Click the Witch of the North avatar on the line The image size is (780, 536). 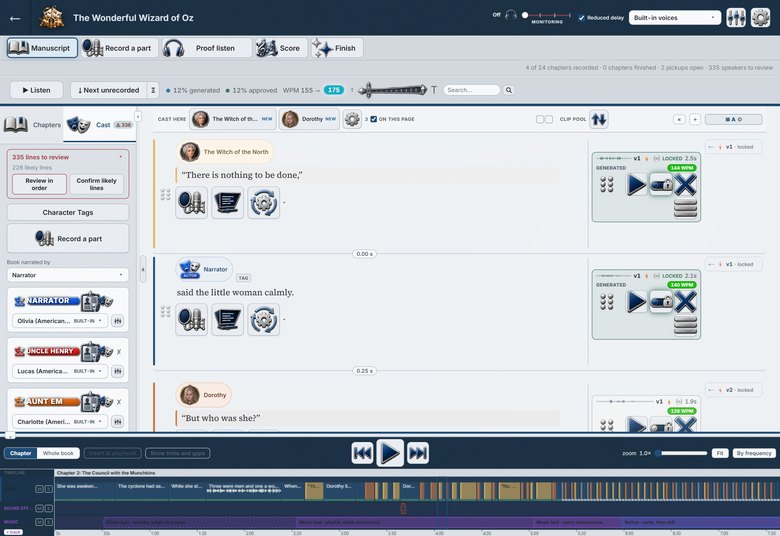point(190,152)
